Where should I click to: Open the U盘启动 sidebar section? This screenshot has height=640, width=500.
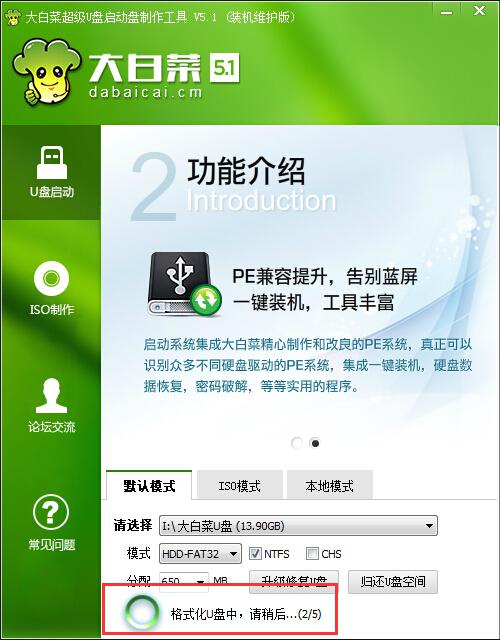(51, 173)
